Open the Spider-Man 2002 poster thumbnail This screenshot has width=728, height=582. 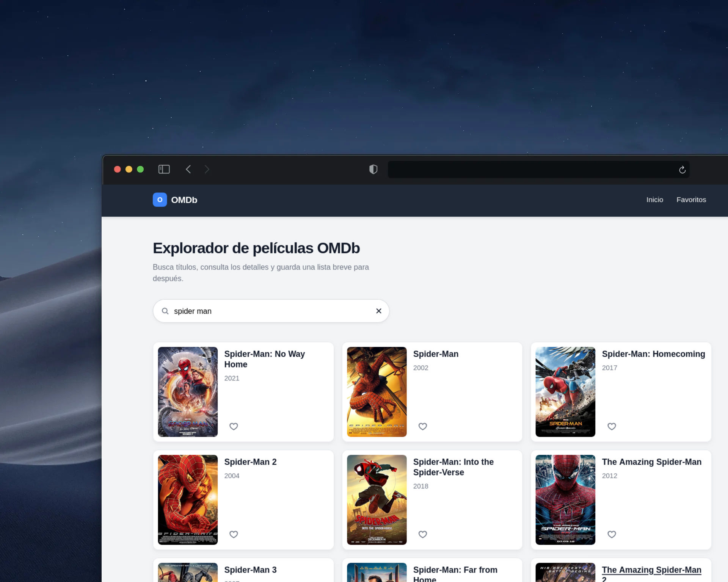coord(377,392)
